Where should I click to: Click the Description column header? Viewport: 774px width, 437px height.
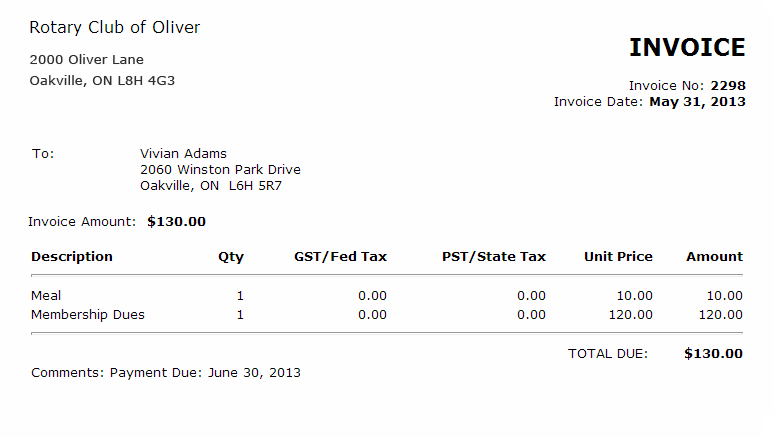(72, 256)
